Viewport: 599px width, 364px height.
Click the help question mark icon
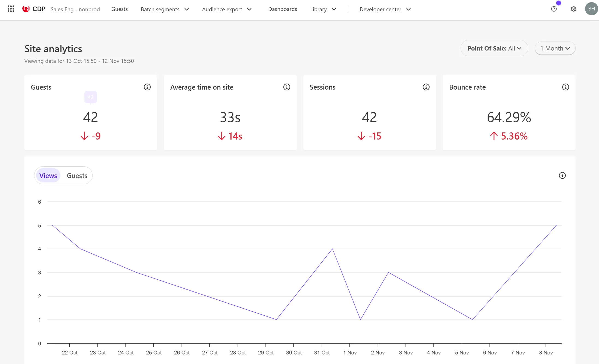pyautogui.click(x=554, y=9)
